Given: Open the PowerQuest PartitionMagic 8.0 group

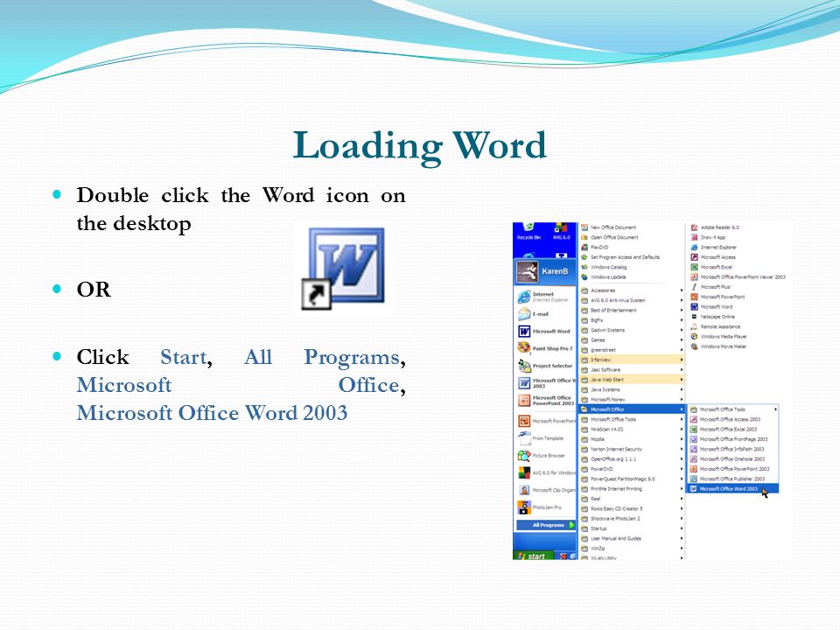Looking at the screenshot, I should pyautogui.click(x=632, y=479).
